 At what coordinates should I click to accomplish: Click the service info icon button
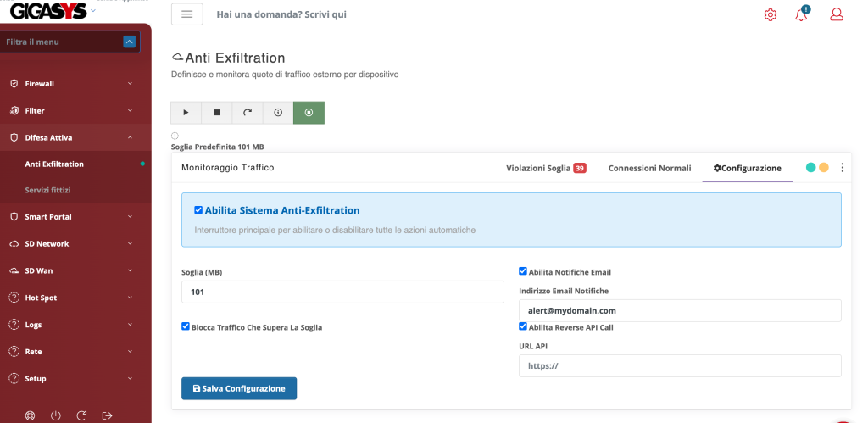278,113
